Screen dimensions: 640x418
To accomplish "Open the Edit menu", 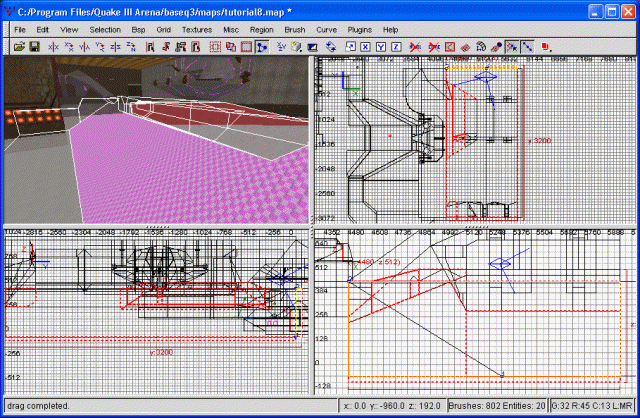I will click(42, 30).
